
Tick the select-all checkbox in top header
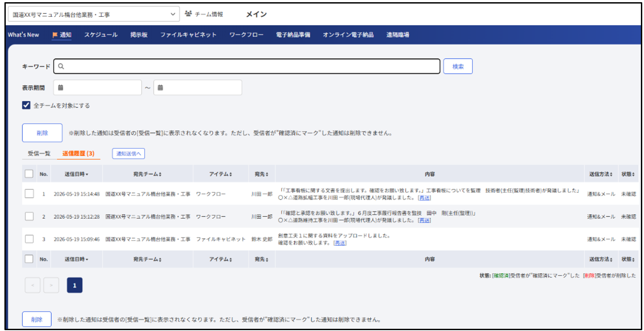29,174
